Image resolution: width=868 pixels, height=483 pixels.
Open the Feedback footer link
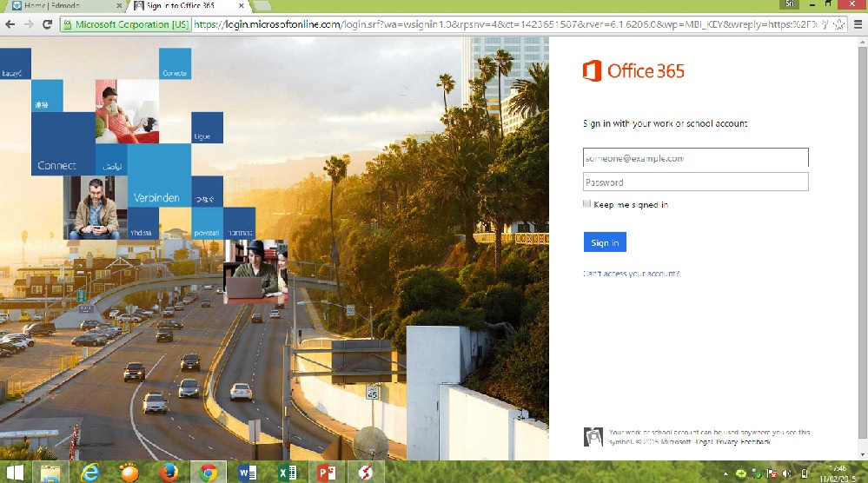pyautogui.click(x=756, y=442)
